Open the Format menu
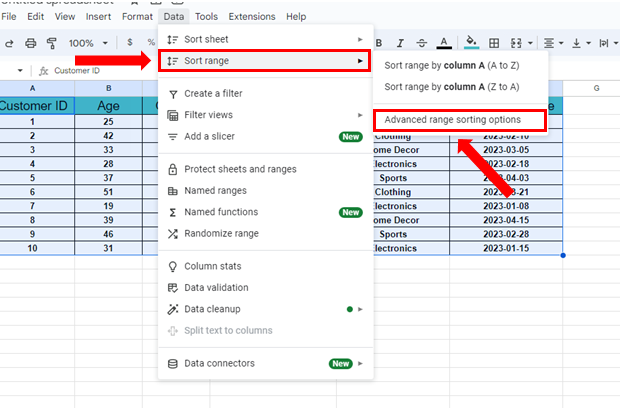The height and width of the screenshot is (410, 621). (x=137, y=17)
